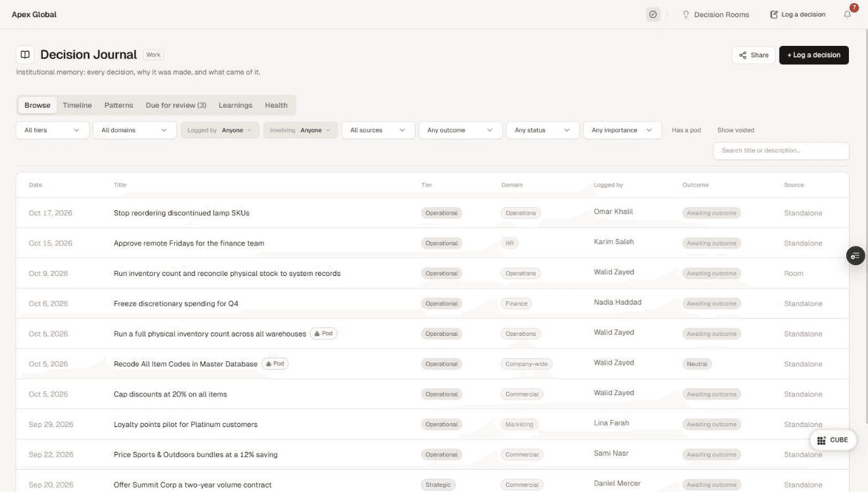868x492 pixels.
Task: Click Apex Global workspace name
Action: [x=34, y=14]
